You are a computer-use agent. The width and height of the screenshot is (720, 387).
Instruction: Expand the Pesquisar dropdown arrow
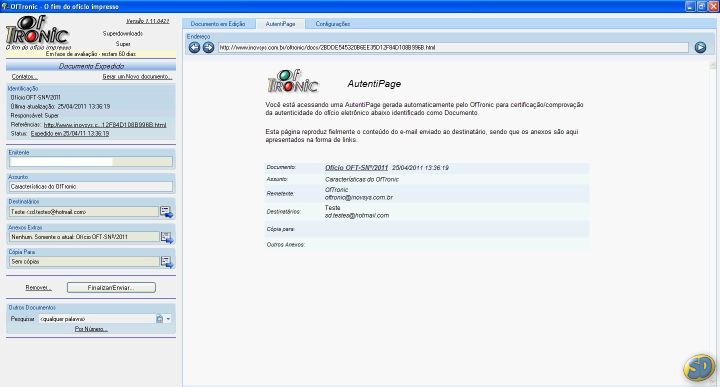[x=169, y=319]
